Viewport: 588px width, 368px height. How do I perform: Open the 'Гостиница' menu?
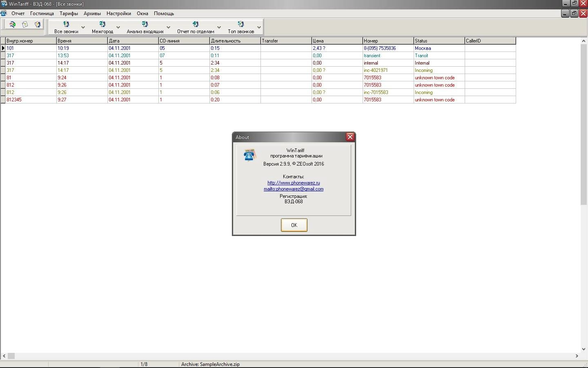pyautogui.click(x=42, y=13)
